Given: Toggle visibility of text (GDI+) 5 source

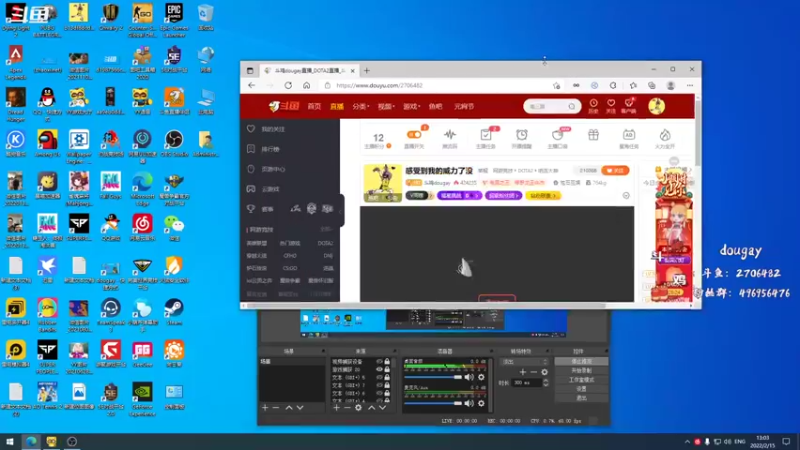Looking at the screenshot, I should click(379, 378).
